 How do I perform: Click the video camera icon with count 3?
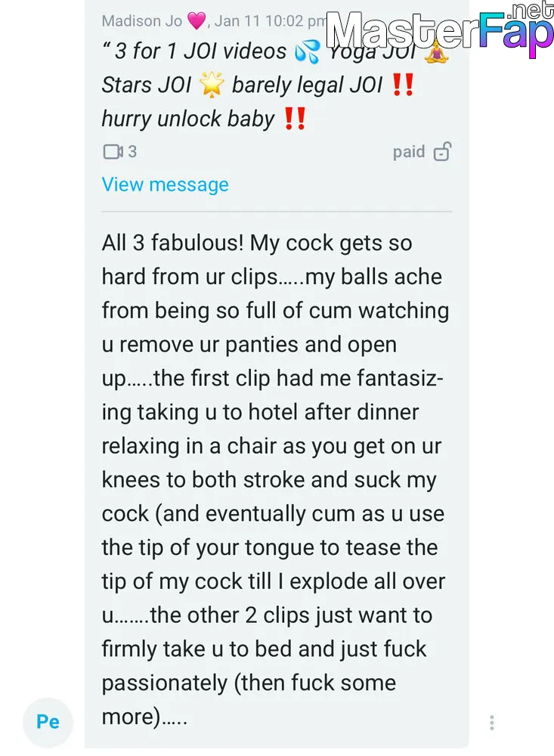(x=113, y=151)
